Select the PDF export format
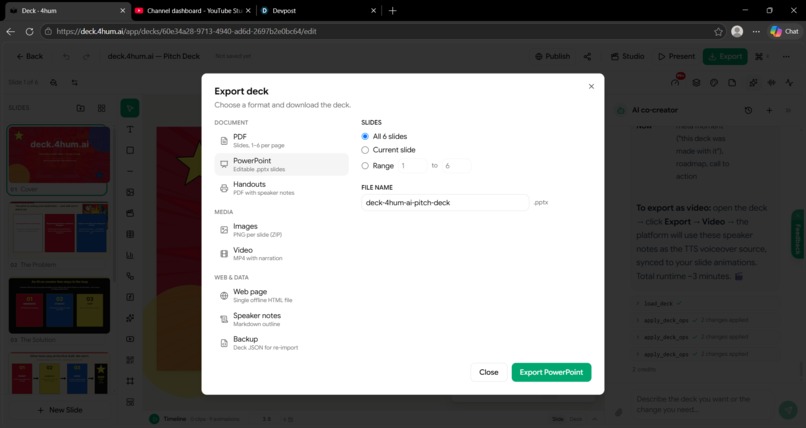Screen dimensions: 806x428 click(281, 141)
